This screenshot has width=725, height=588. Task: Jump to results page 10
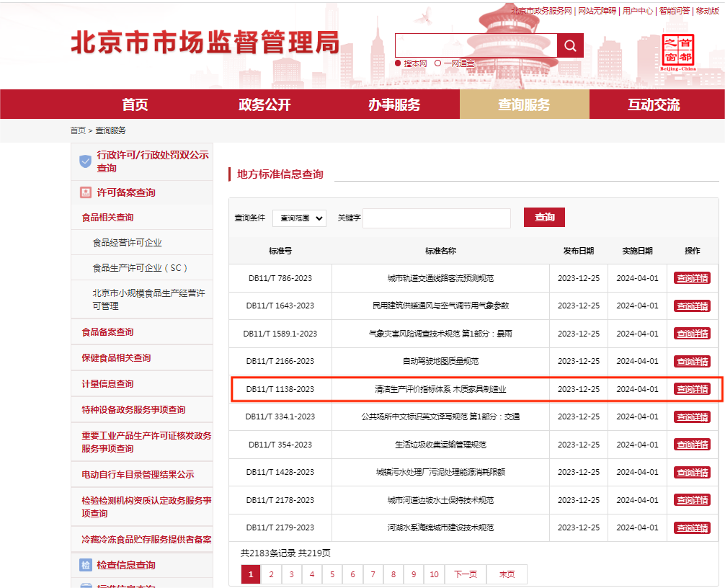click(x=434, y=574)
